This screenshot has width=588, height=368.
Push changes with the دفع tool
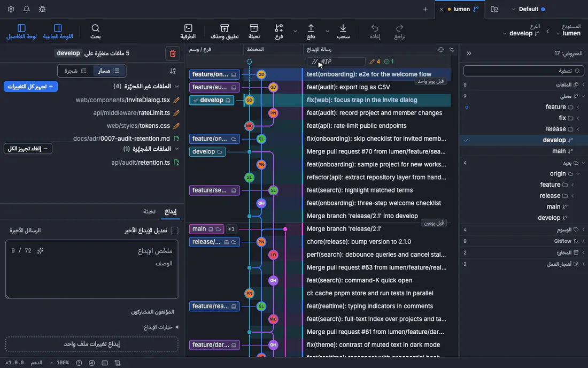click(311, 32)
